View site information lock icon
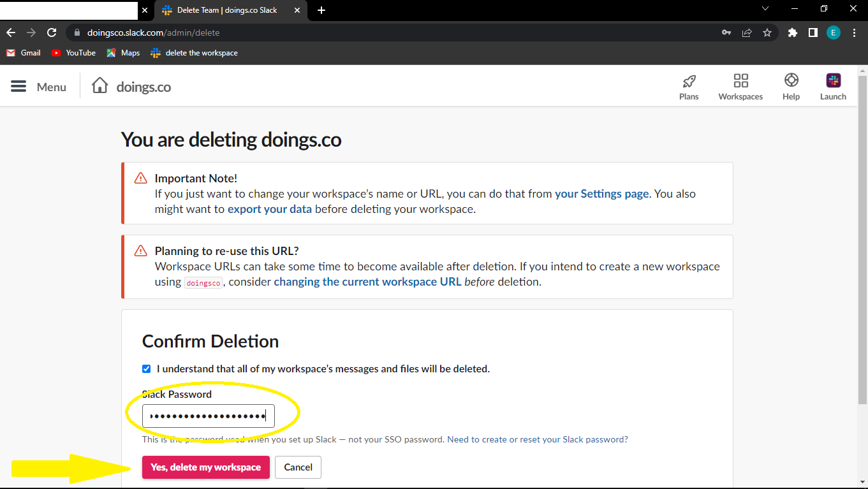This screenshot has width=868, height=489. [x=77, y=33]
